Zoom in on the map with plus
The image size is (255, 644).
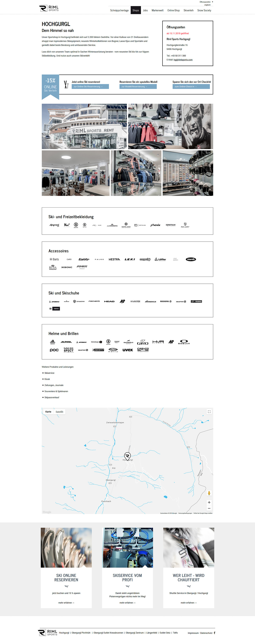pos(209,502)
